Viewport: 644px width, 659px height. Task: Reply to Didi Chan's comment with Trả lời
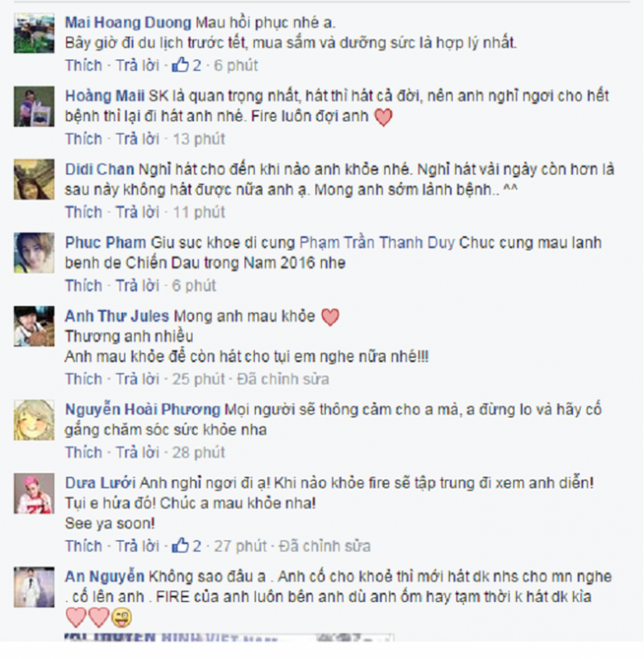coord(137,211)
